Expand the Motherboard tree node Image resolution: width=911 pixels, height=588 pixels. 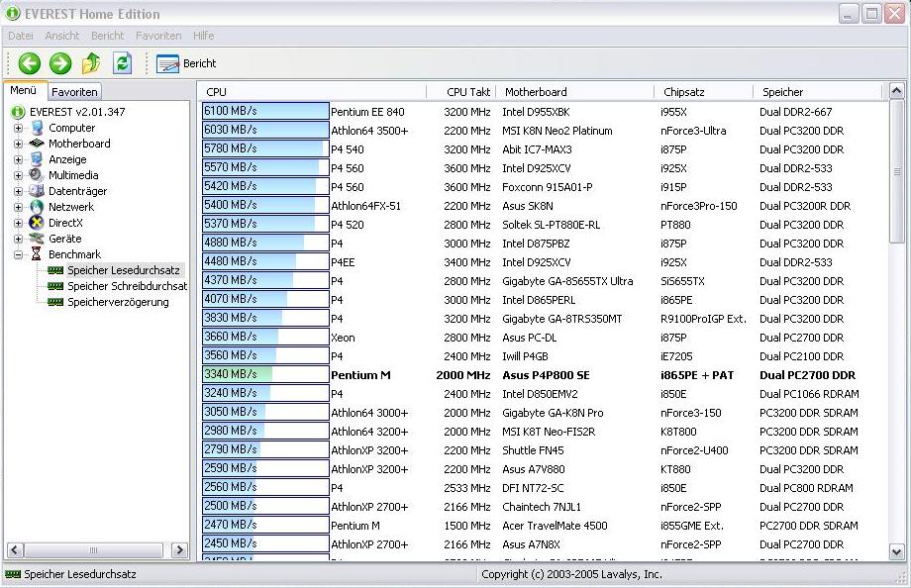coord(18,144)
